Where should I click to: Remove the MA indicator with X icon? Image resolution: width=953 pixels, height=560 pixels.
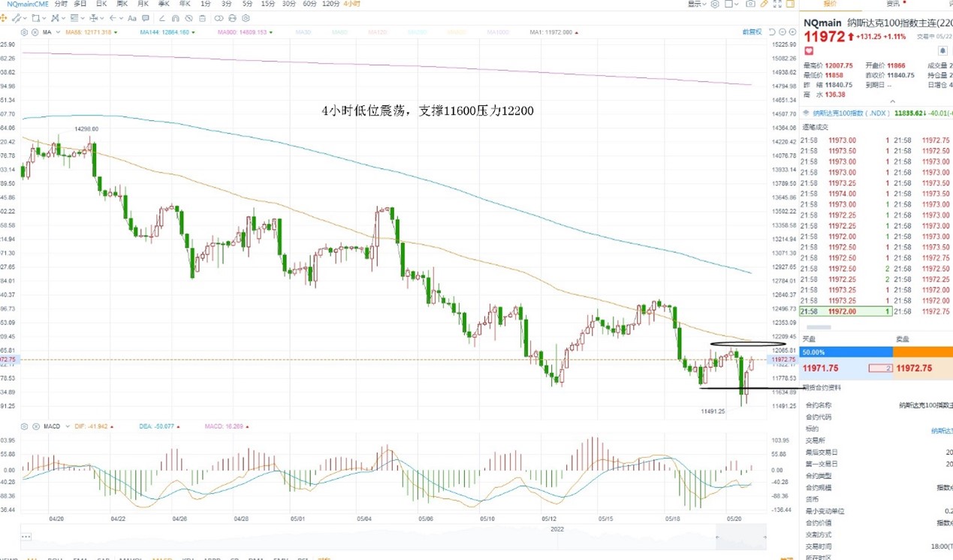click(35, 32)
